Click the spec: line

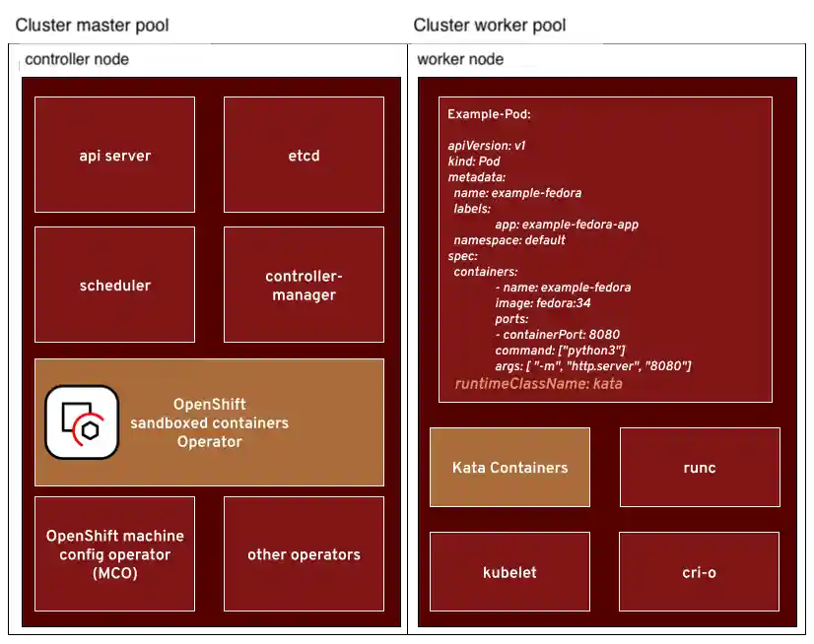462,256
